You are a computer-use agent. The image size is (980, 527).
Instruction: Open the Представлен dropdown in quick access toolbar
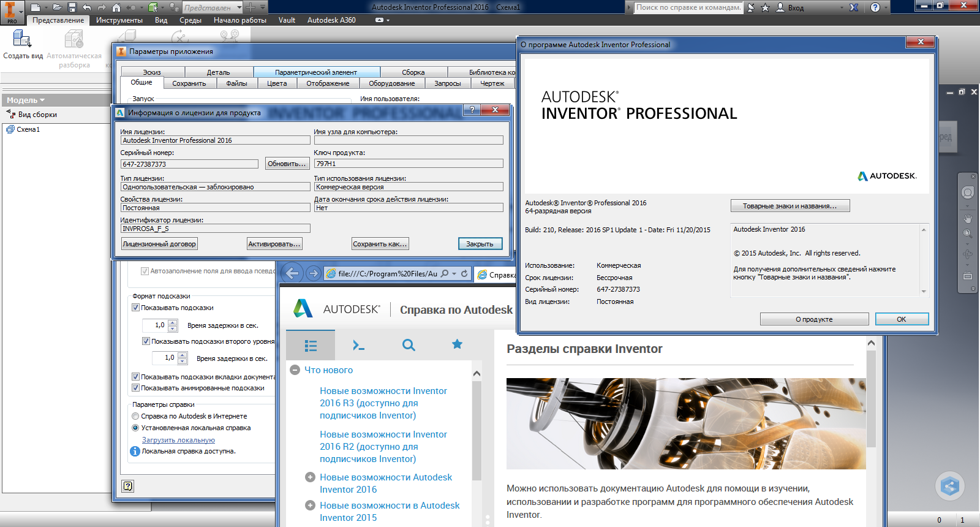[x=238, y=8]
